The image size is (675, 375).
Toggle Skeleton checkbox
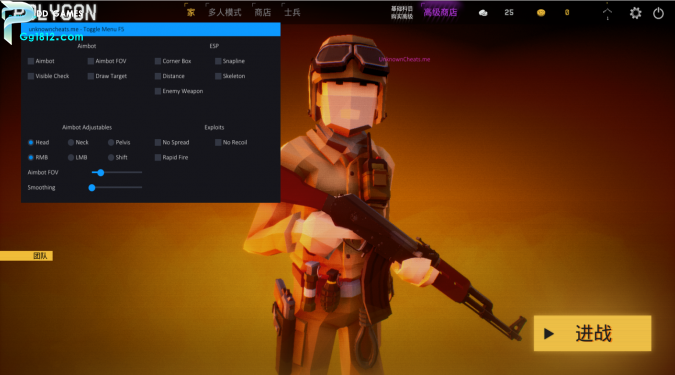tap(218, 76)
